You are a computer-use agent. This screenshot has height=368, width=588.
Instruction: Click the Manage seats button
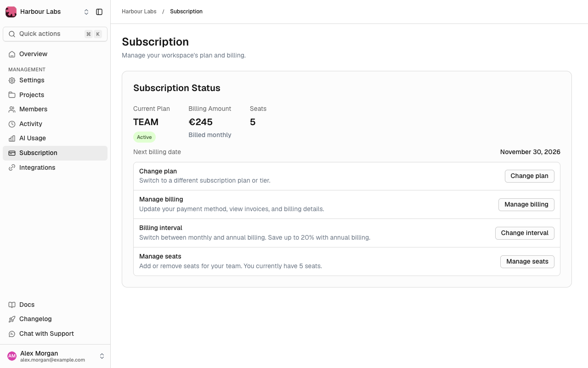(527, 262)
